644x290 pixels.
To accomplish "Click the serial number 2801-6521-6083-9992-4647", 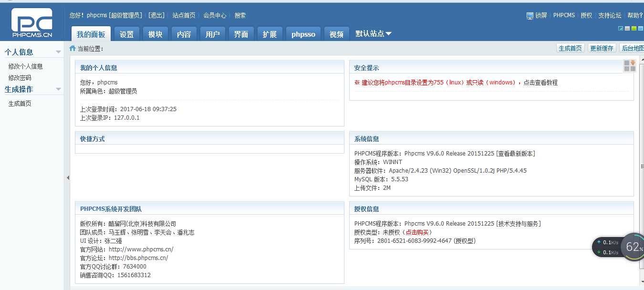I will (x=414, y=241).
